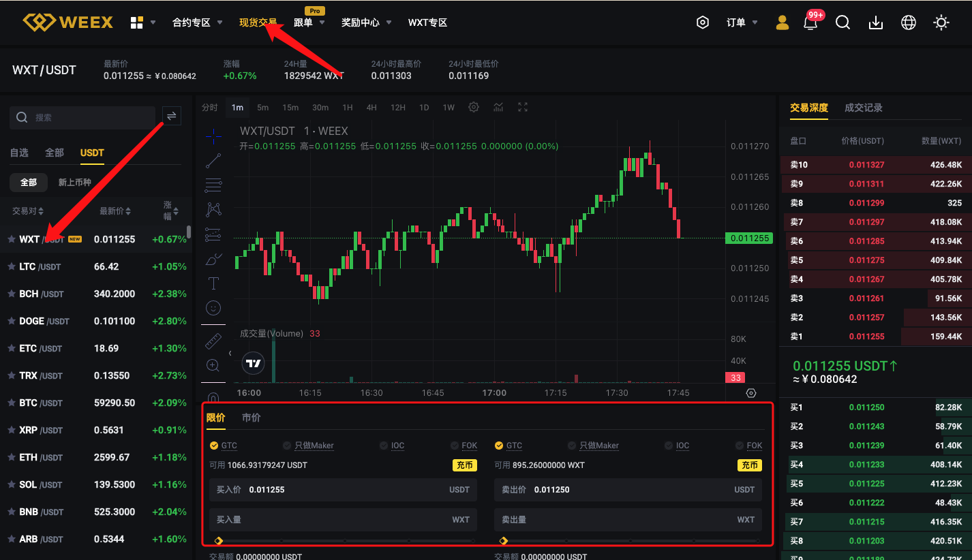Image resolution: width=972 pixels, height=560 pixels.
Task: Click the 搜索 pair search field
Action: point(82,117)
